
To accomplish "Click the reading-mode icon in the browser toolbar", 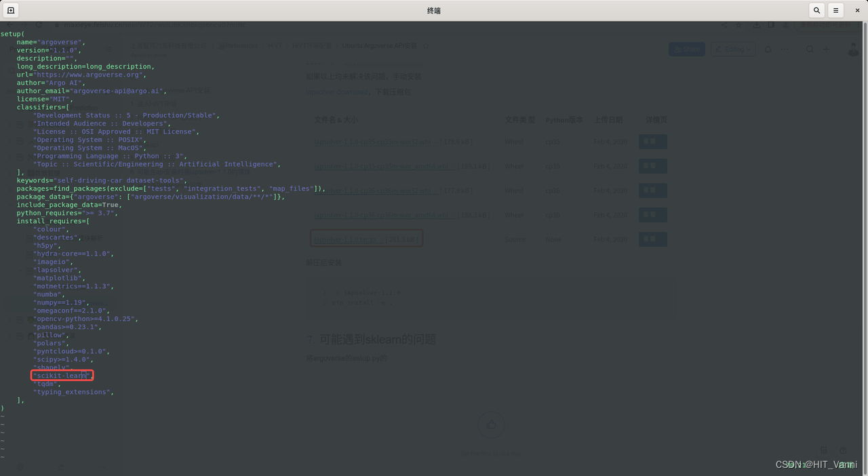I will click(771, 25).
